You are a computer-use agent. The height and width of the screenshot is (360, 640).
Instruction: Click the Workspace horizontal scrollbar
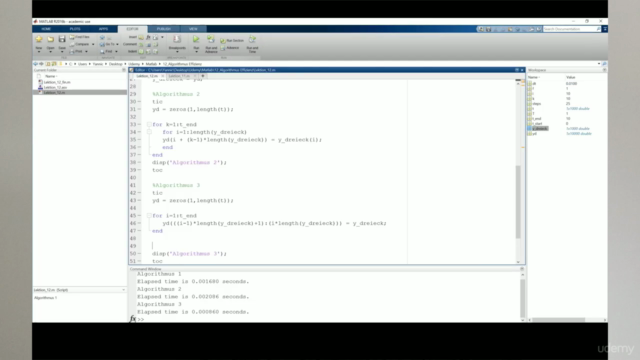pos(558,320)
